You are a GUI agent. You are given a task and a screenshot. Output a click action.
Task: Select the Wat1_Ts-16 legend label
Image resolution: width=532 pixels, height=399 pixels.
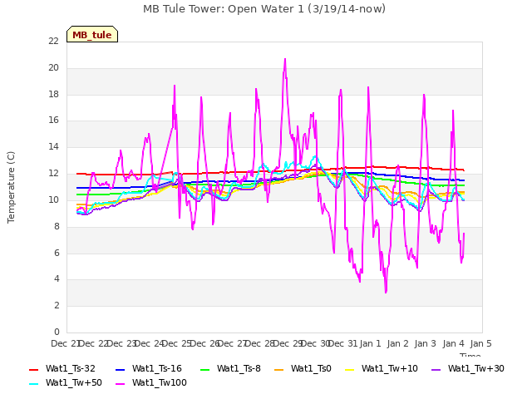tap(157, 368)
